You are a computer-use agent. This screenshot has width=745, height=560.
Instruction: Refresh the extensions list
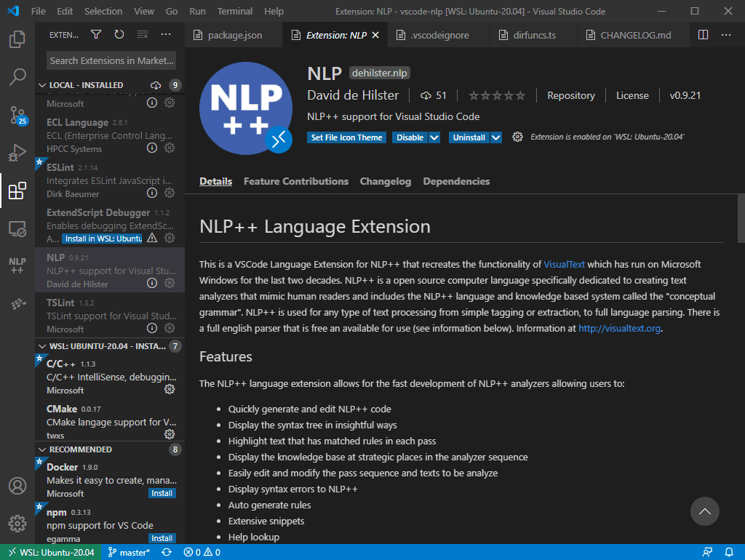(x=119, y=35)
